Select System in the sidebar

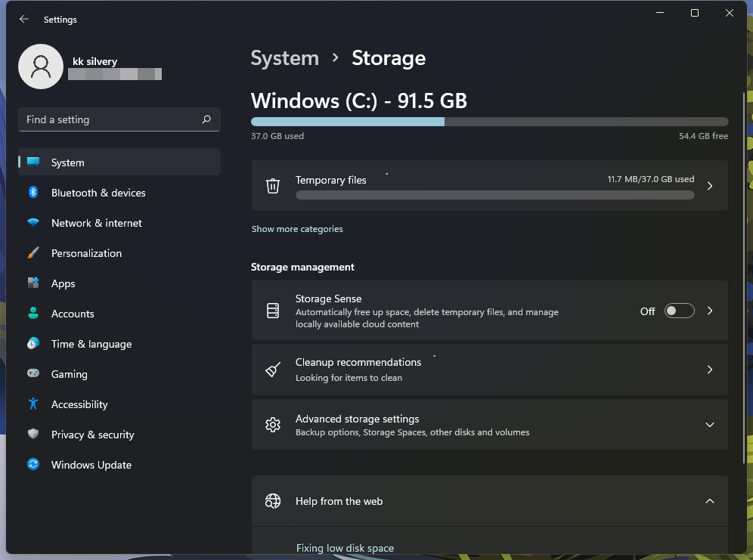click(119, 162)
